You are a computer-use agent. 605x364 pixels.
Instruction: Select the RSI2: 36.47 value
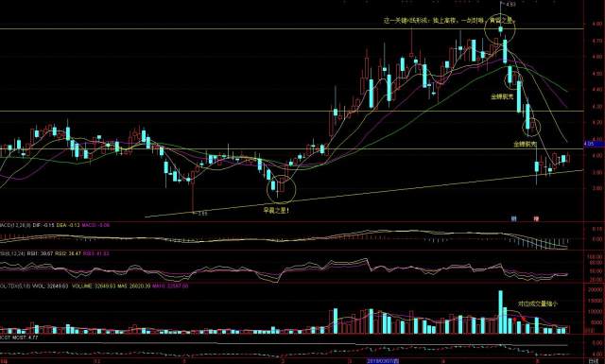(x=69, y=253)
